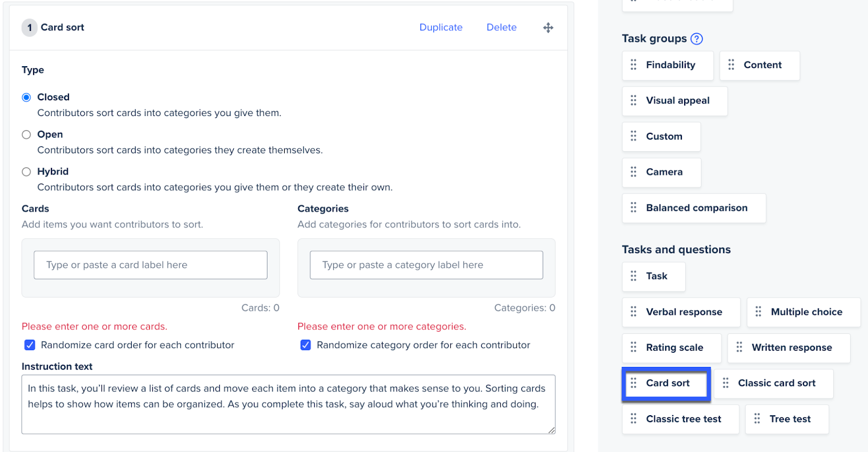Screen dimensions: 868x452
Task: Grab the Visual appeal drag handle
Action: (x=633, y=101)
